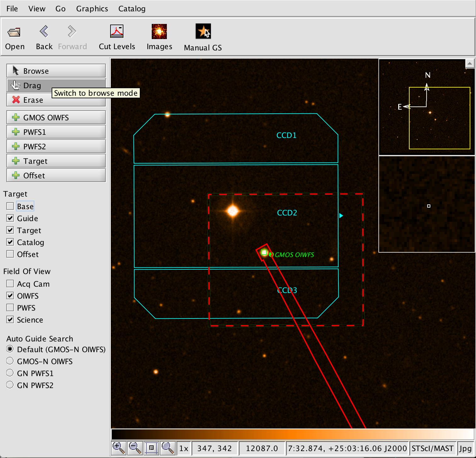Image resolution: width=476 pixels, height=458 pixels.
Task: Click the scroll up arrow at top right
Action: pyautogui.click(x=469, y=63)
